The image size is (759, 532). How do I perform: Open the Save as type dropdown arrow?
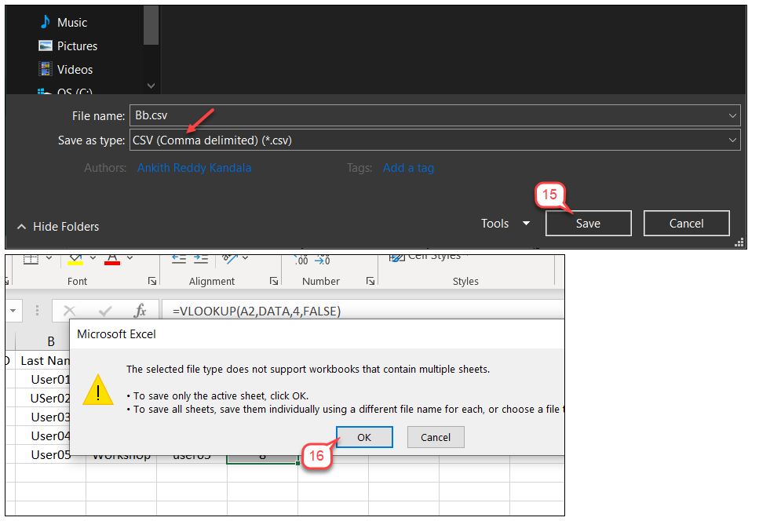point(732,140)
